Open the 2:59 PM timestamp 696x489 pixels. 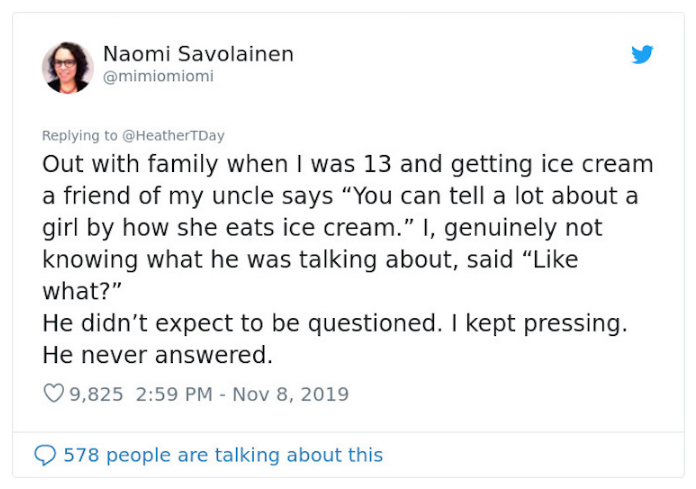point(172,394)
